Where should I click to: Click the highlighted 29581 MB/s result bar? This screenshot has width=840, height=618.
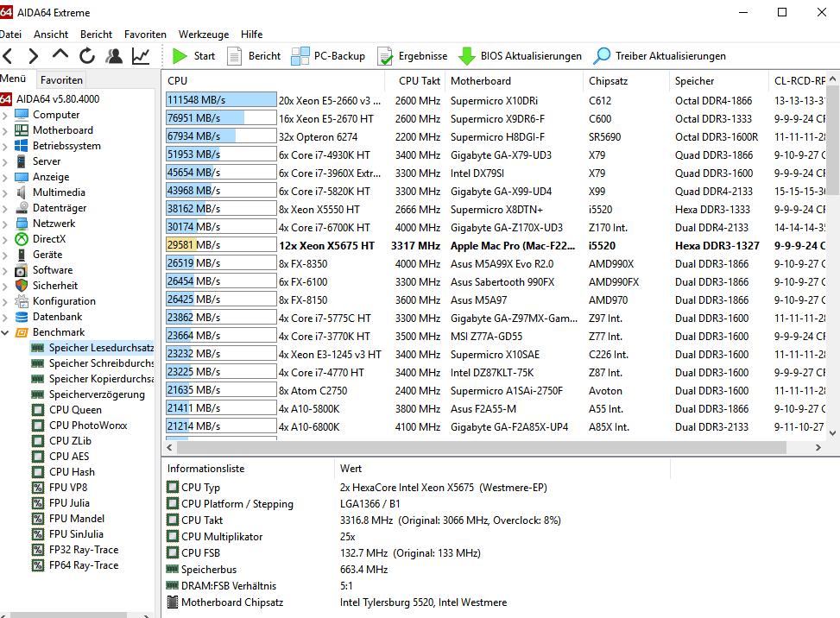[x=221, y=245]
